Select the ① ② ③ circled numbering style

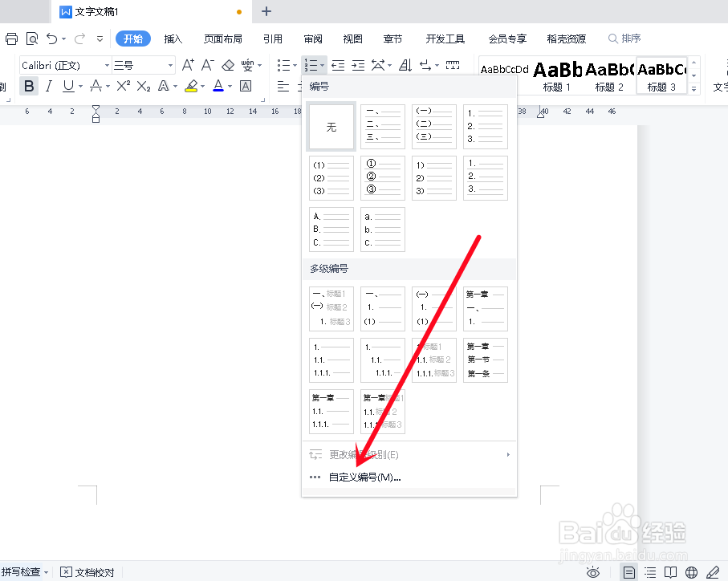pyautogui.click(x=382, y=177)
